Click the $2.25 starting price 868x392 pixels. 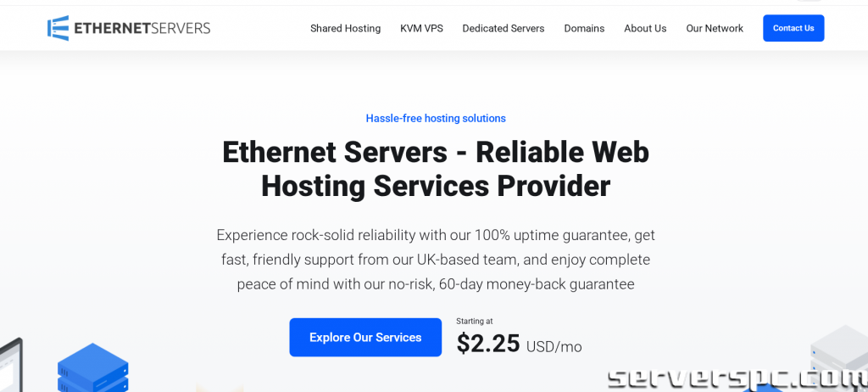488,343
